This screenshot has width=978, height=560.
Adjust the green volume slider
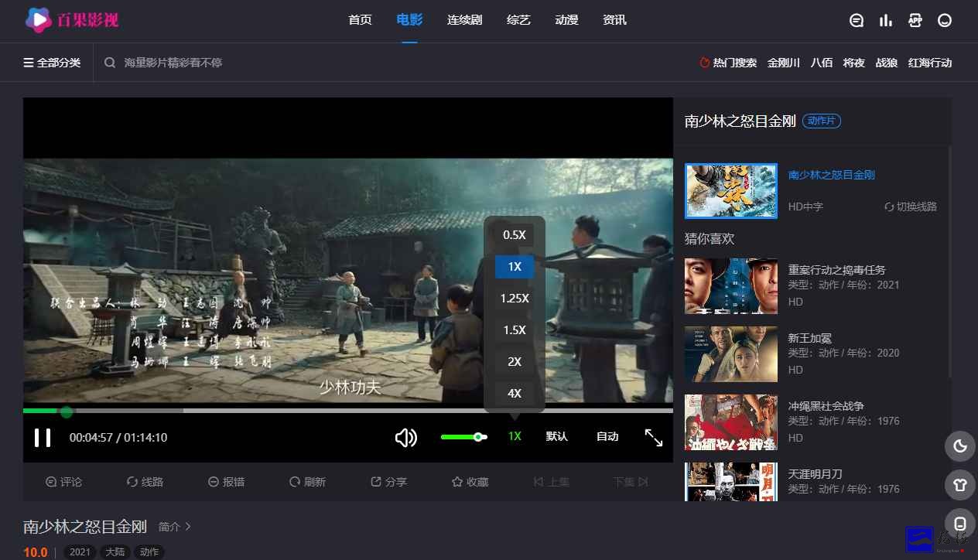coord(463,437)
